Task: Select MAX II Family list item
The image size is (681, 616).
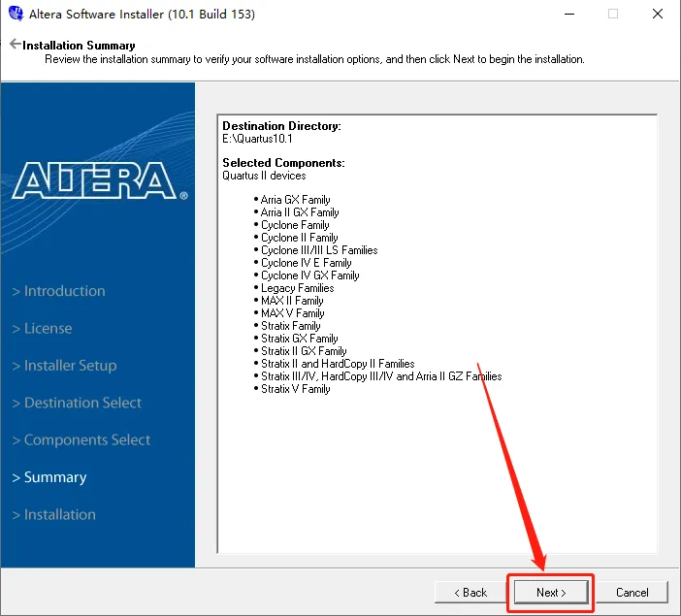Action: (292, 301)
